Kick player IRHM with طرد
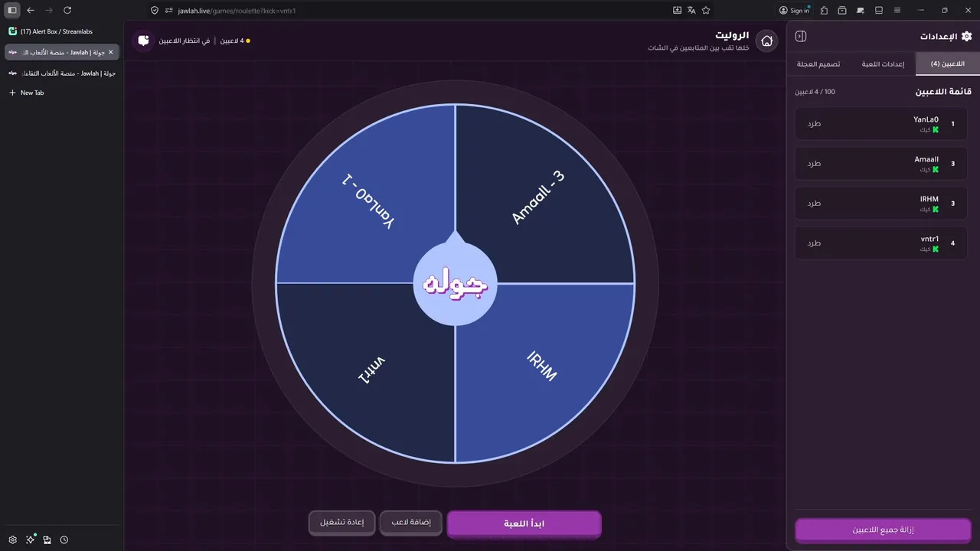Image resolution: width=980 pixels, height=551 pixels. [814, 203]
